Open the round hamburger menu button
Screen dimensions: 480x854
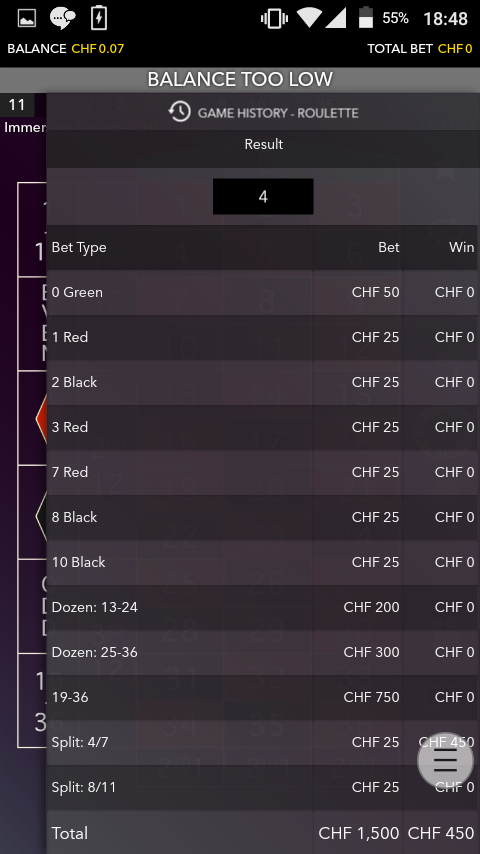445,760
